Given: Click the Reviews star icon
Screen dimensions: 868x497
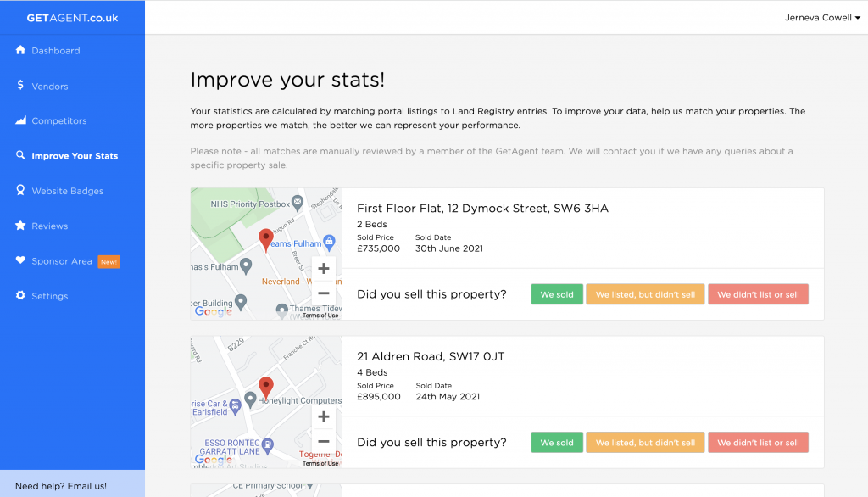Looking at the screenshot, I should click(x=20, y=226).
